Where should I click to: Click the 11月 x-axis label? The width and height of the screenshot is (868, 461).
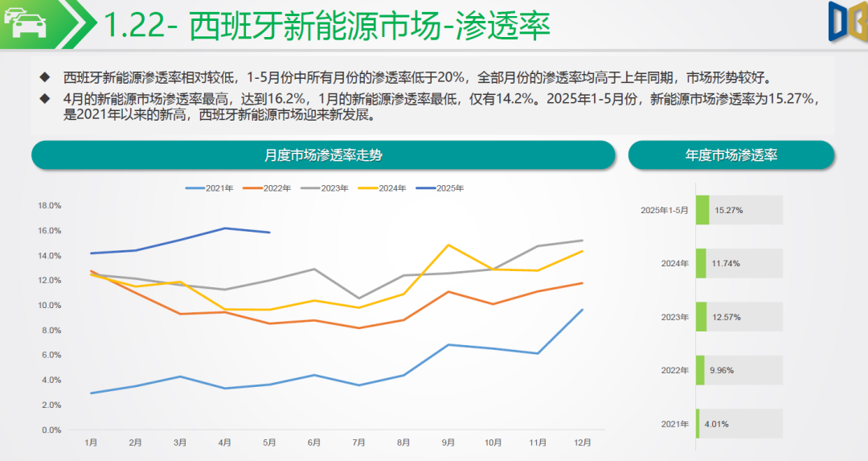[538, 442]
